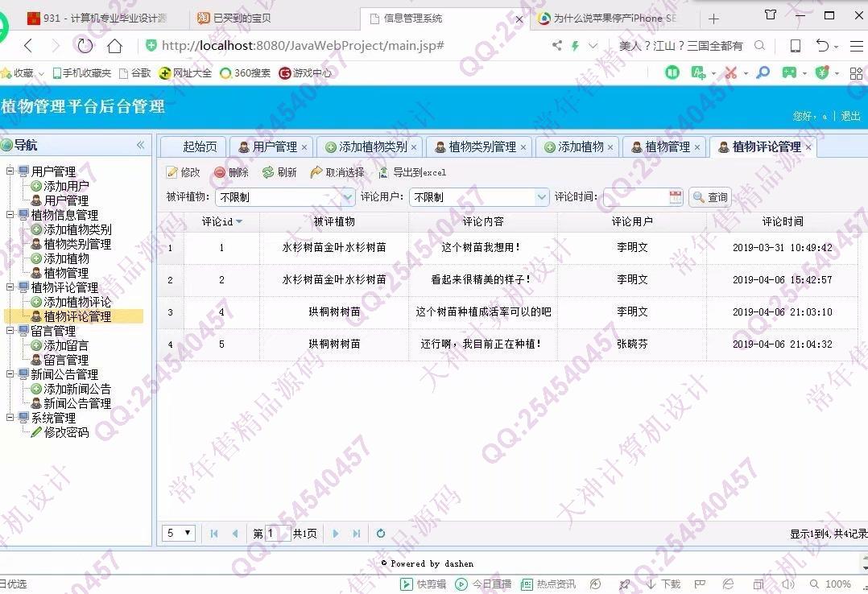
Task: Select row with comment 看起来很精美的样子!
Action: point(507,280)
